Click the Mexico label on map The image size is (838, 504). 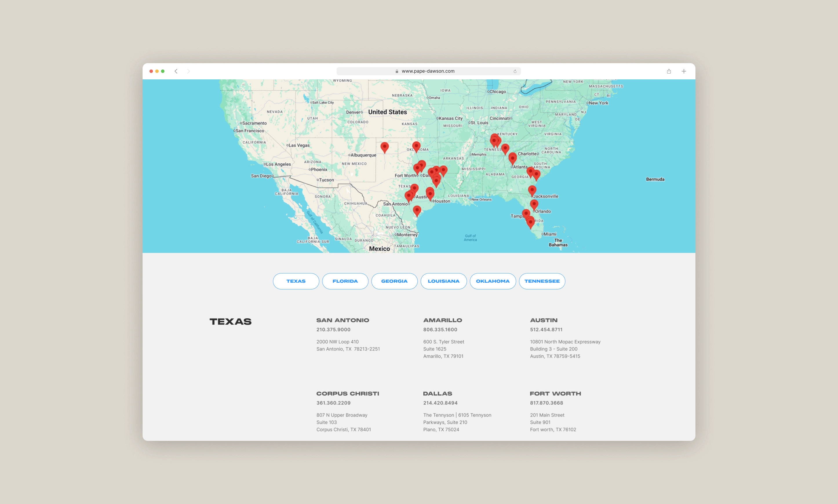(379, 249)
